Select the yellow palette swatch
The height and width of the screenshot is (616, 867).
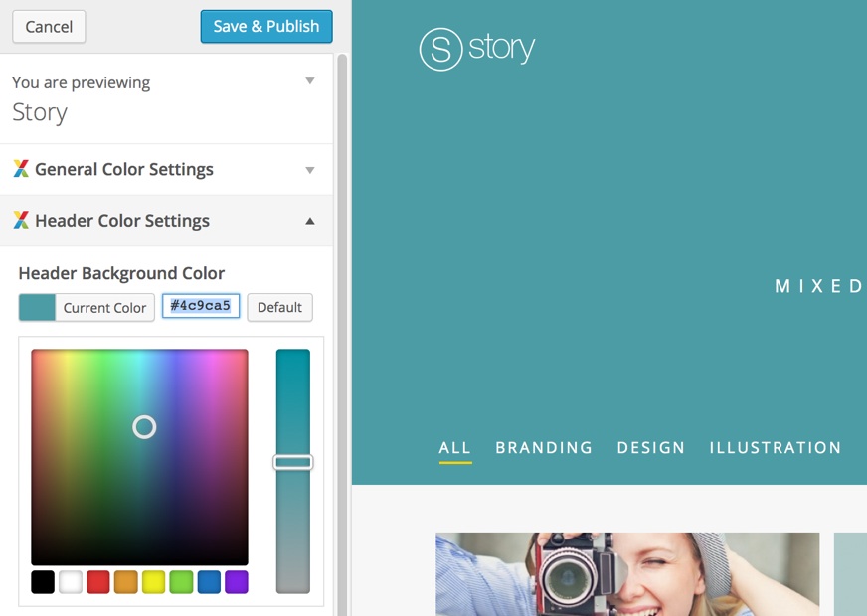153,582
